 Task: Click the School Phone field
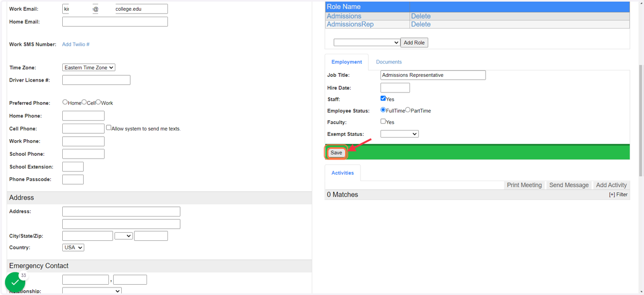pyautogui.click(x=83, y=154)
